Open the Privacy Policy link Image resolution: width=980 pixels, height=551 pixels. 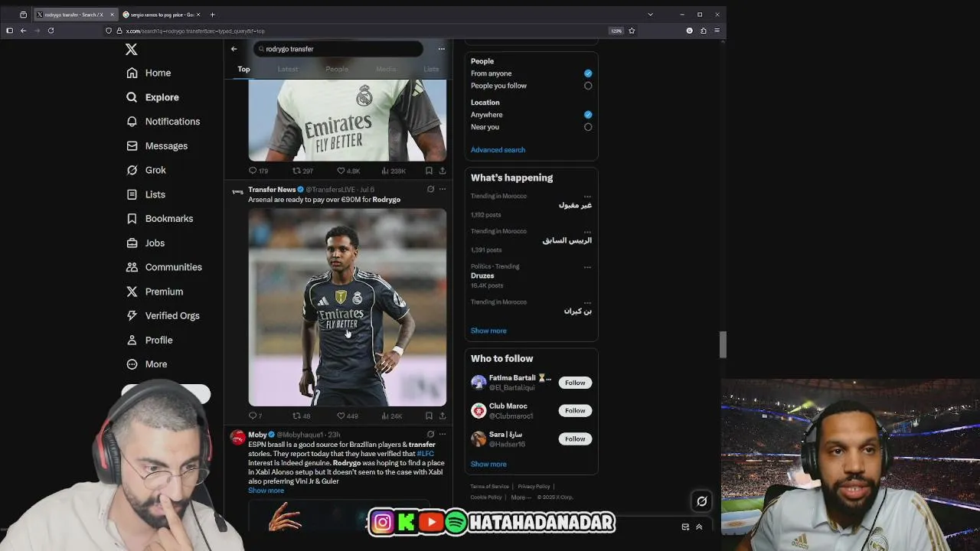pos(533,487)
